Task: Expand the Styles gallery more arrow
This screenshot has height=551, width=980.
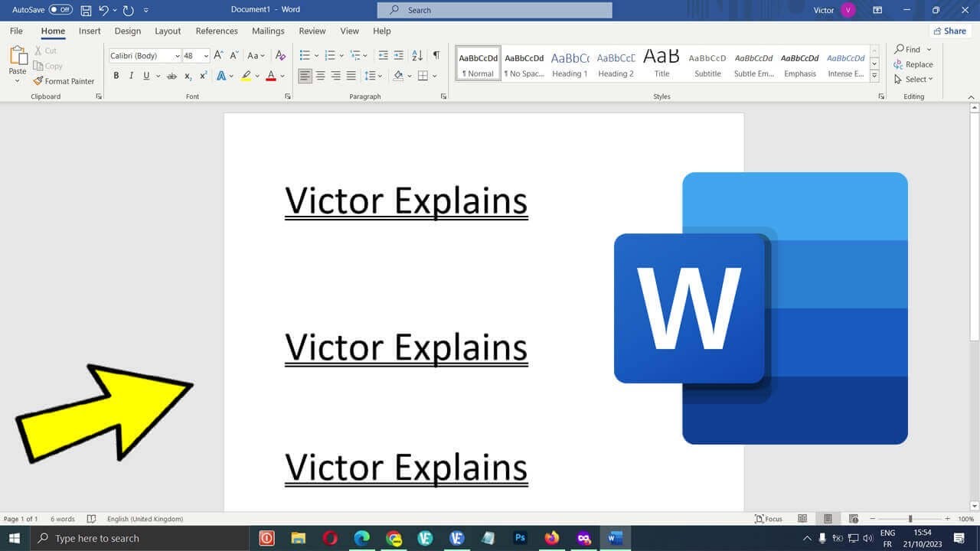Action: point(875,75)
